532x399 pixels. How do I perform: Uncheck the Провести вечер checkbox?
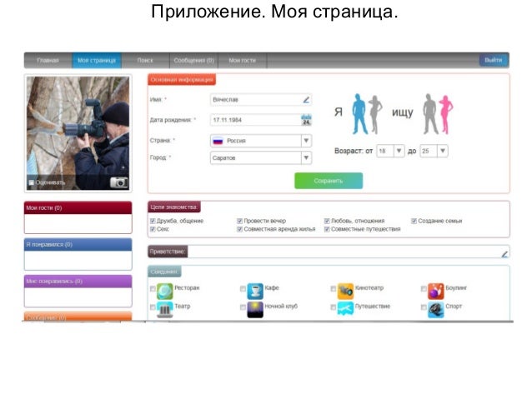point(239,221)
